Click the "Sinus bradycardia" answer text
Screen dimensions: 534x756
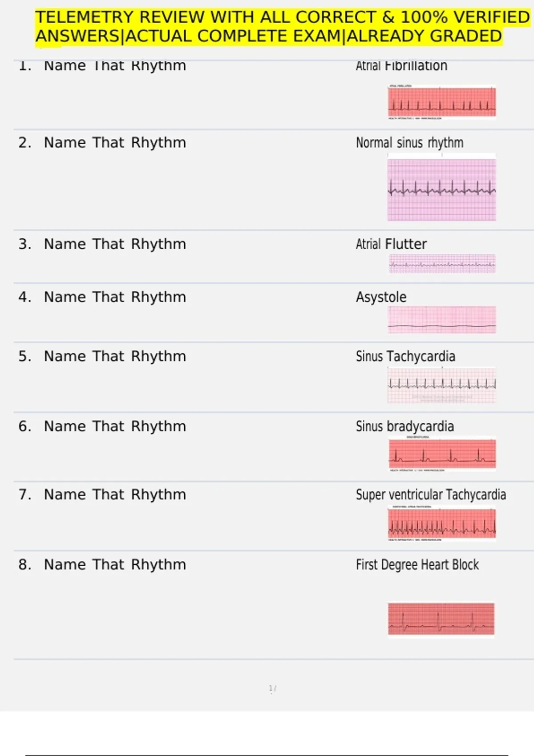tap(405, 426)
